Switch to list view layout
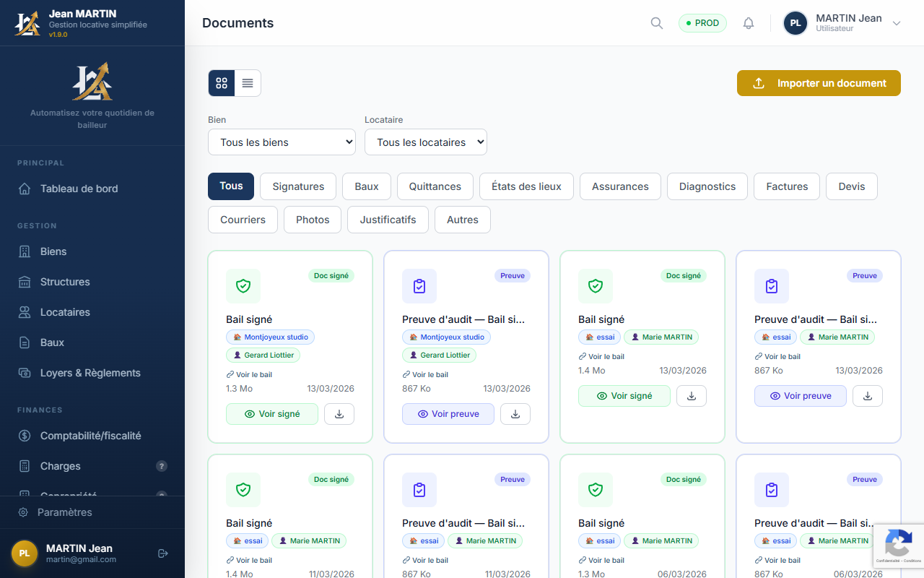 click(248, 83)
